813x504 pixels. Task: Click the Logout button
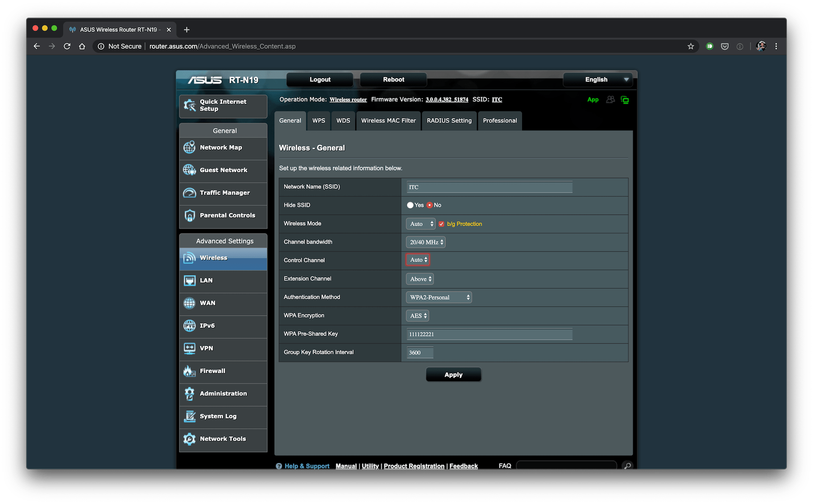coord(320,80)
